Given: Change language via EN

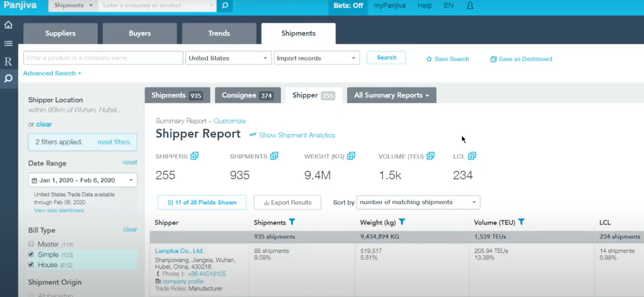Looking at the screenshot, I should click(449, 6).
